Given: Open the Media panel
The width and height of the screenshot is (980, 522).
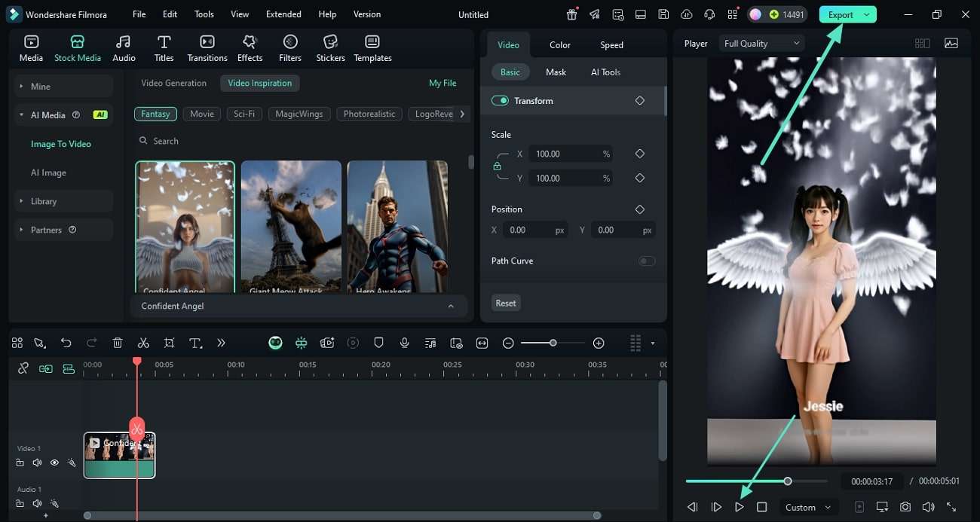Looking at the screenshot, I should coord(31,48).
